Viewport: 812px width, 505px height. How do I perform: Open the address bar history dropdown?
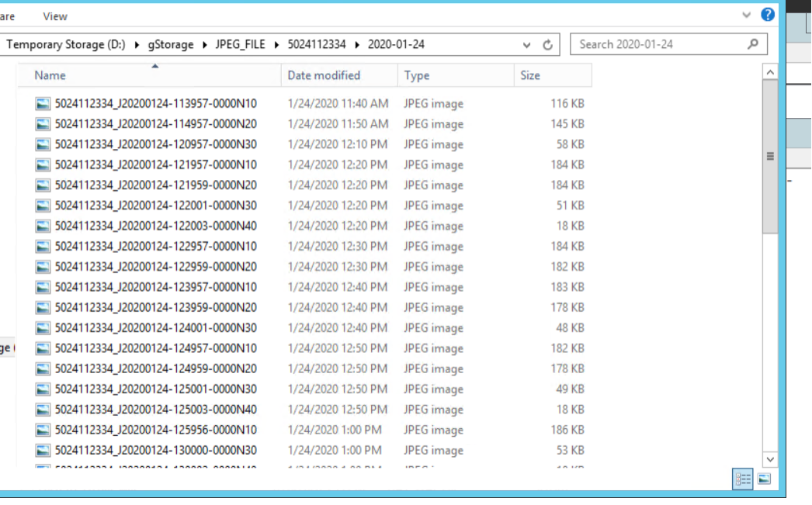(526, 45)
